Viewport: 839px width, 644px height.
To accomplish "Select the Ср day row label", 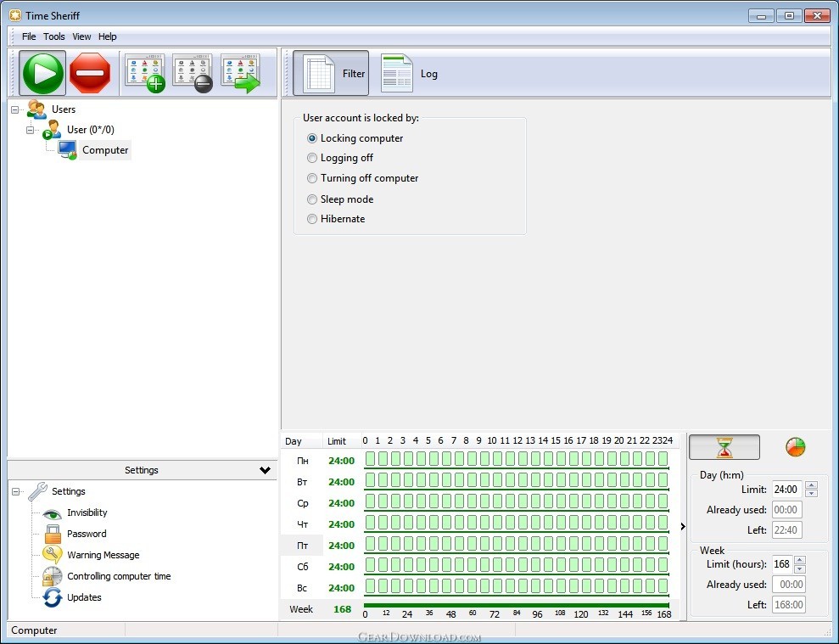I will [302, 503].
